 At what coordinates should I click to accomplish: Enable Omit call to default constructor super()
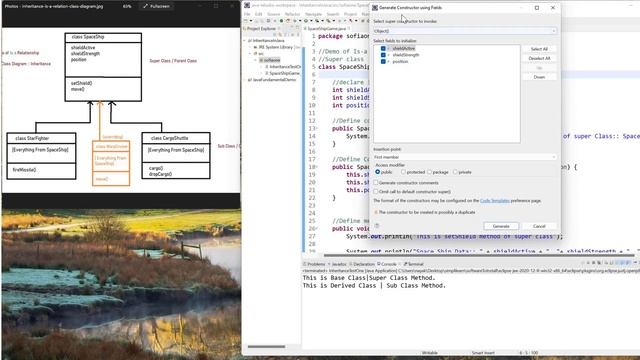(x=376, y=191)
